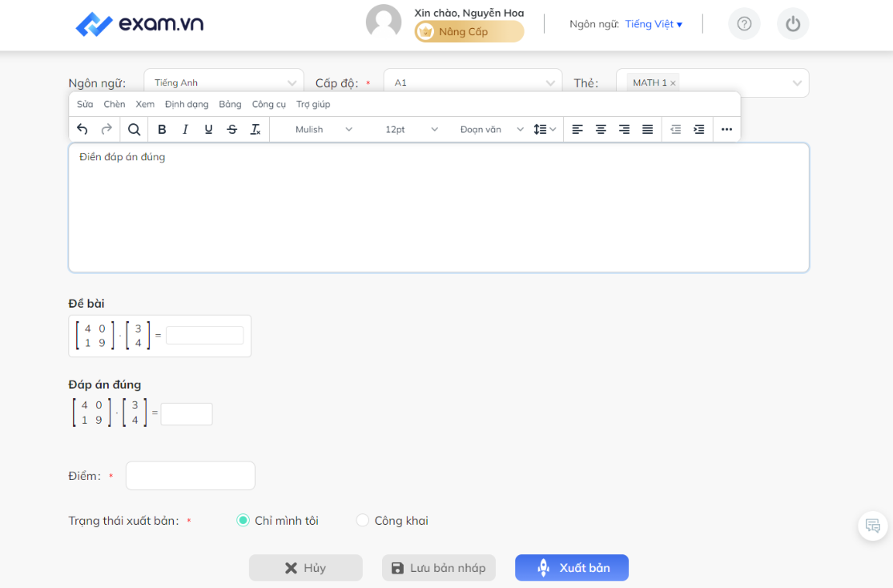Toggle italic formatting
The height and width of the screenshot is (588, 893).
point(185,129)
